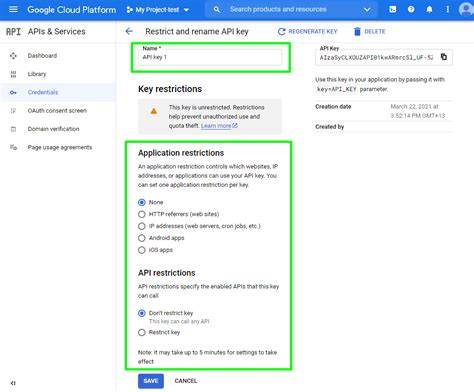Go back using the left arrow
Image resolution: width=474 pixels, height=392 pixels.
(x=129, y=31)
